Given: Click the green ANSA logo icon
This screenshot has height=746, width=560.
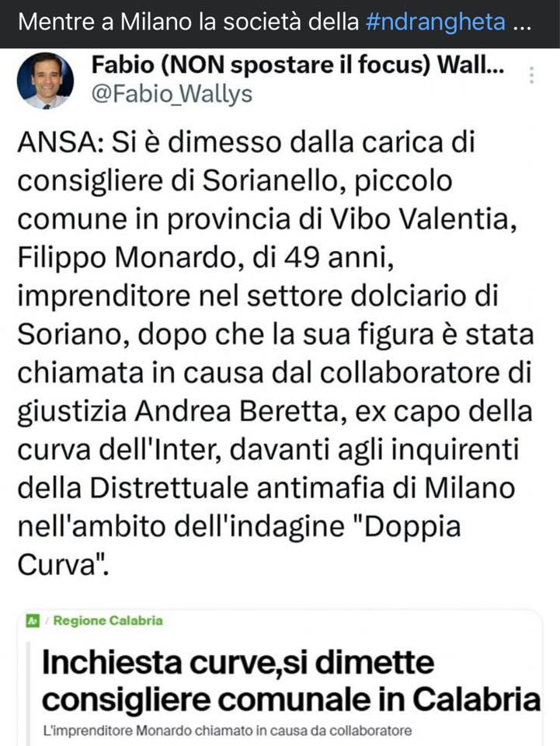Looking at the screenshot, I should point(33,620).
